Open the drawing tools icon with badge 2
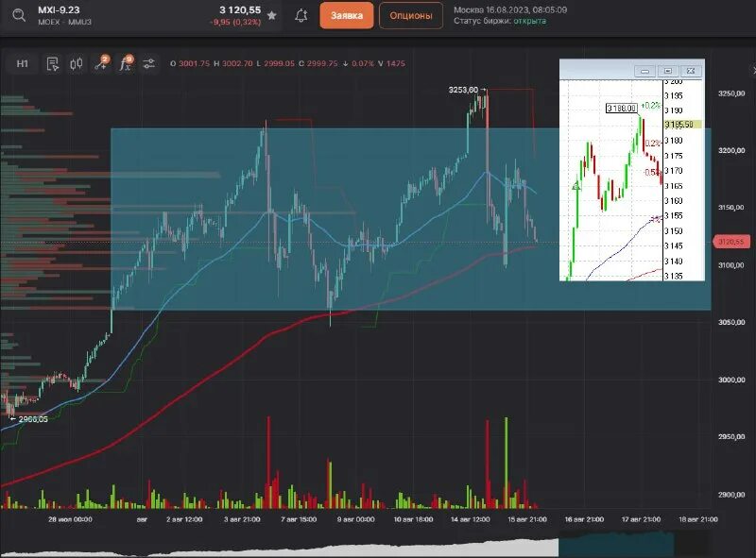 [x=102, y=63]
